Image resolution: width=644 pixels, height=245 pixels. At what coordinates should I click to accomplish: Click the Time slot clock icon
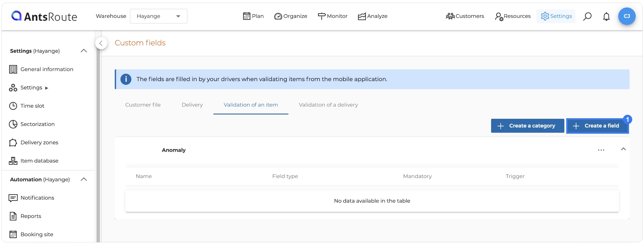[13, 106]
